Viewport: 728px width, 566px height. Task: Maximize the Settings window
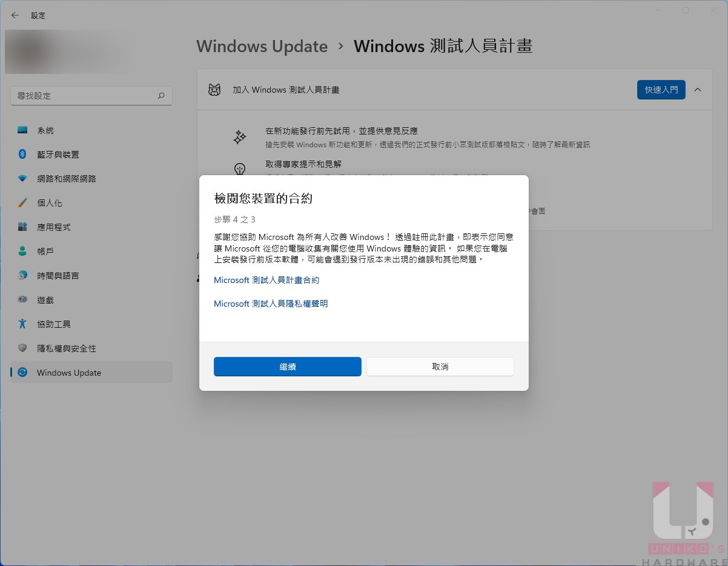pos(686,10)
